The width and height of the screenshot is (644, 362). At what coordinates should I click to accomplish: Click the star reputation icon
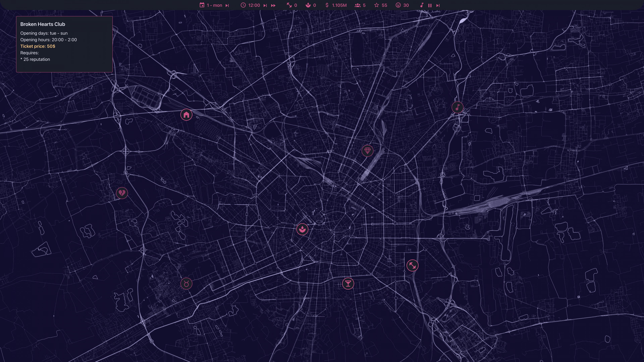pyautogui.click(x=377, y=5)
